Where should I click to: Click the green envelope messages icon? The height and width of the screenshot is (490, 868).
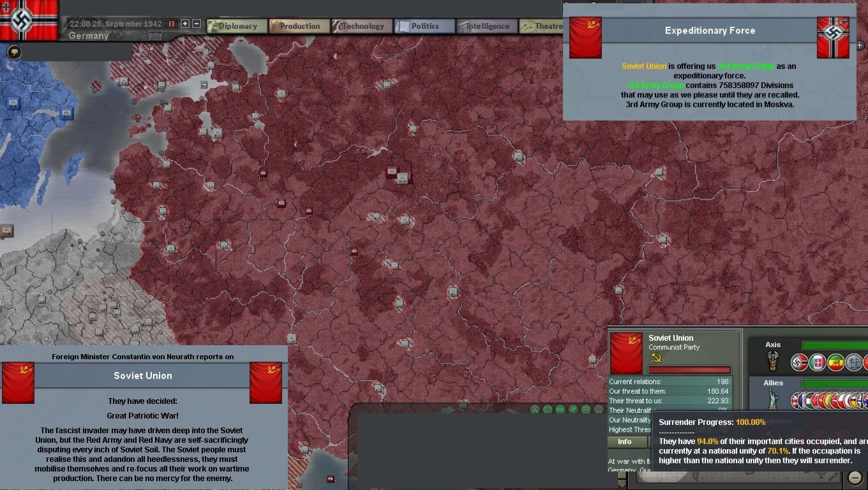[x=548, y=410]
